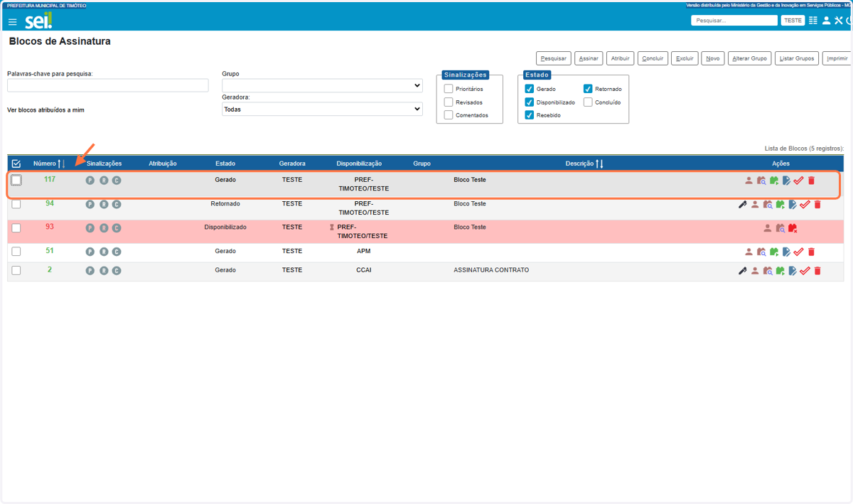Toggle priority flag P on block 2
This screenshot has height=504, width=853.
90,271
